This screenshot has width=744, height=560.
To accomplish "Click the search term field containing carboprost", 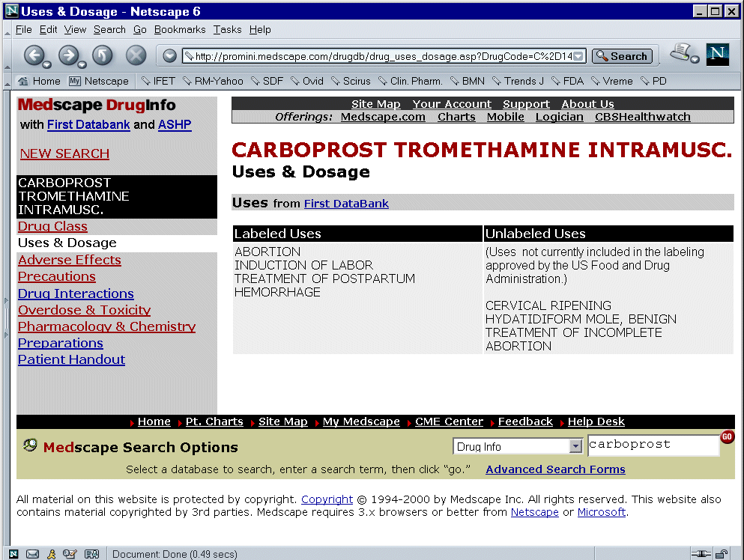I will 653,445.
